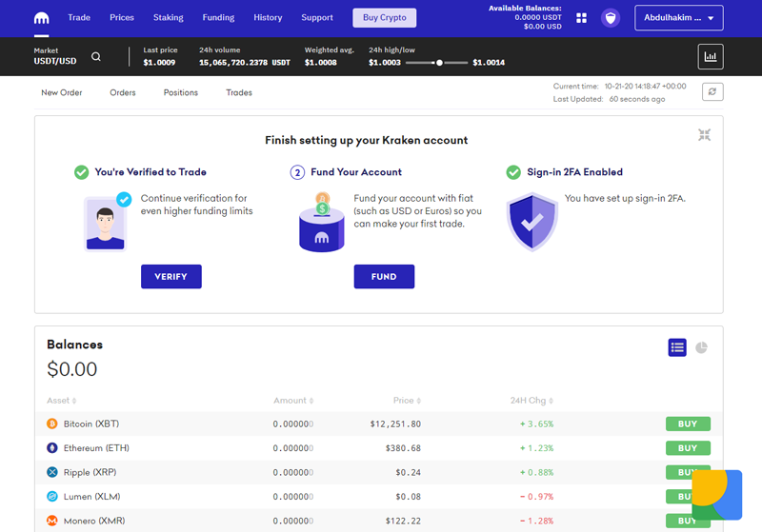Switch balances to pie chart view
Image resolution: width=762 pixels, height=532 pixels.
pos(701,347)
